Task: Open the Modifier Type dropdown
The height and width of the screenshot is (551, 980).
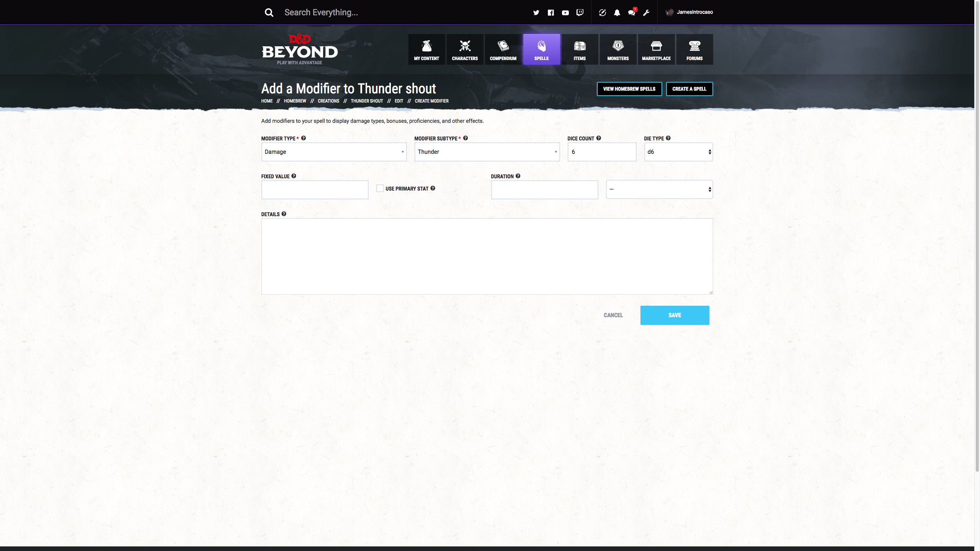Action: point(334,152)
